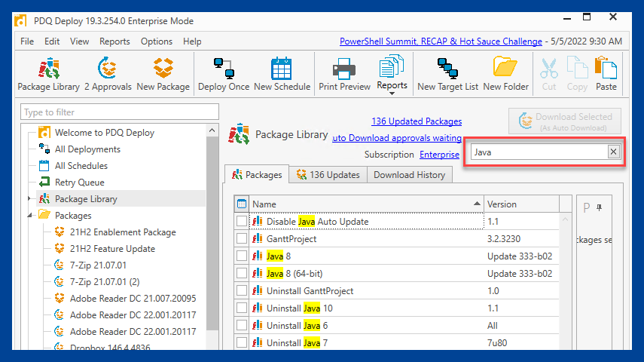Select the Uninstall Java 6 checkbox
Screen dimensions: 644x362
coord(242,325)
